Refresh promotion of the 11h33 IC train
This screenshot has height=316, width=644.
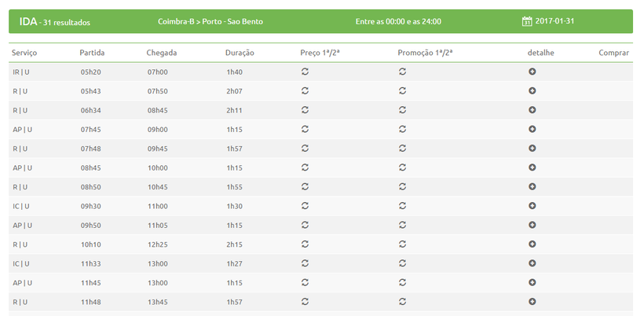(x=402, y=263)
